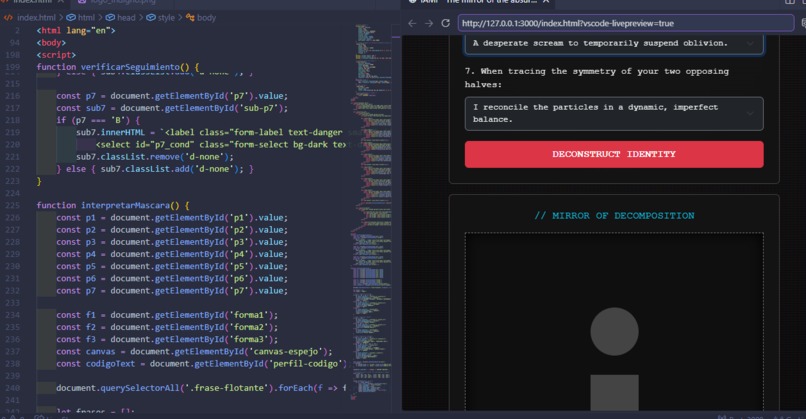806x419 pixels.
Task: Click 'const codigoText' line with 'perfil-codigo'
Action: pyautogui.click(x=202, y=364)
